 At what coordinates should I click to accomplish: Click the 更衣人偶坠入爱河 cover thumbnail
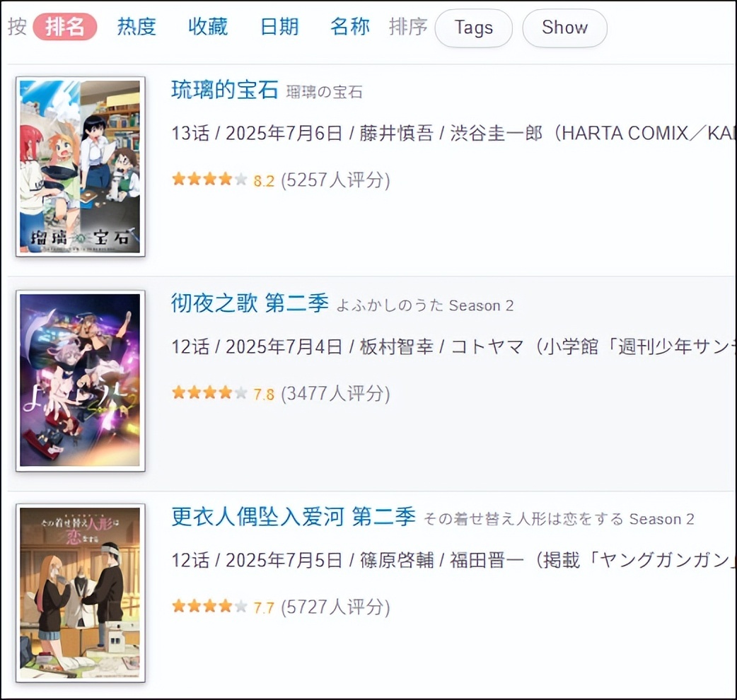(81, 593)
